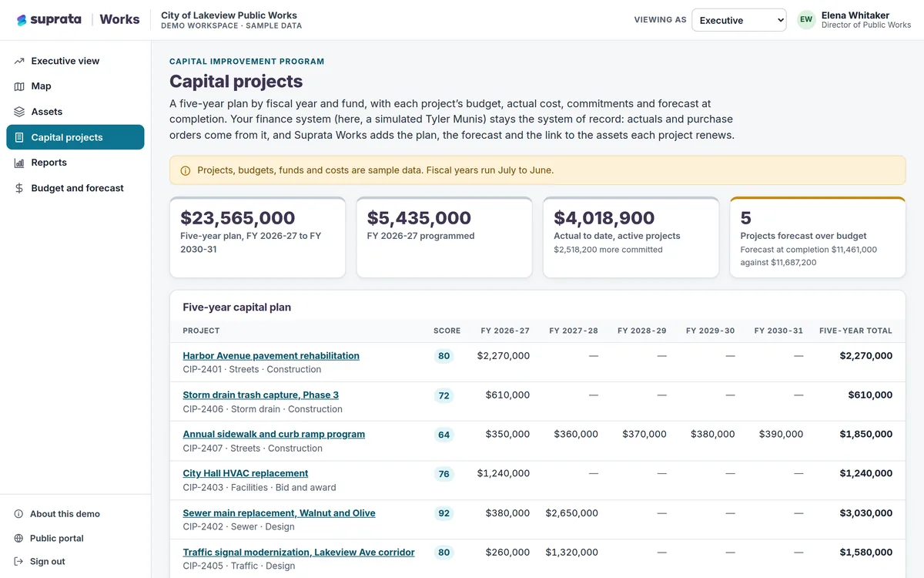Click CIP-2402 · Sewer · Design text
The image size is (924, 578).
click(x=239, y=527)
